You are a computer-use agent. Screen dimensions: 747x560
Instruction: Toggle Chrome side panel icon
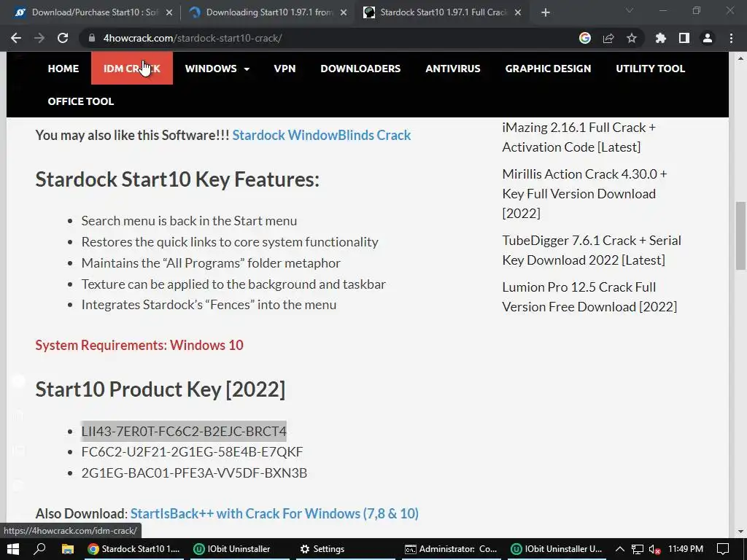684,38
